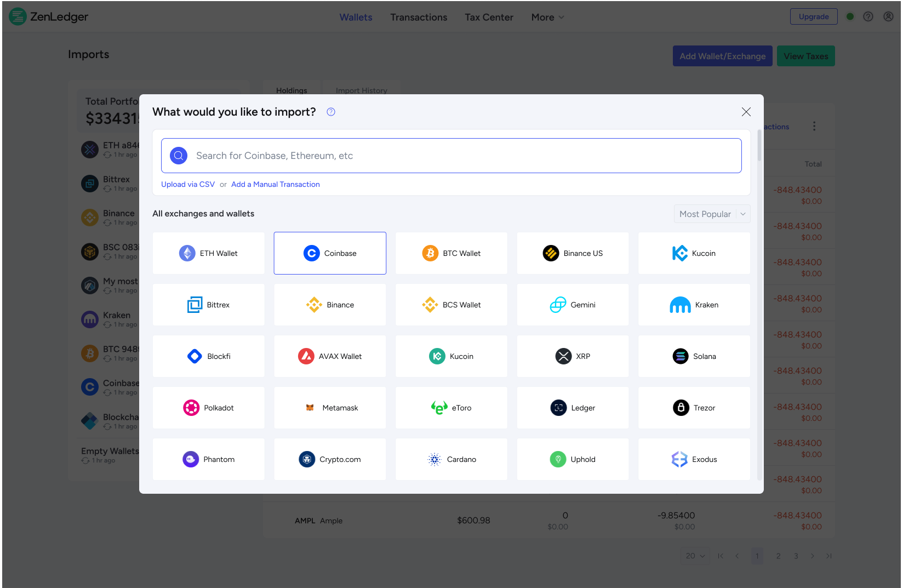The image size is (903, 588).
Task: Pick the Ledger hardware wallet
Action: pyautogui.click(x=573, y=408)
